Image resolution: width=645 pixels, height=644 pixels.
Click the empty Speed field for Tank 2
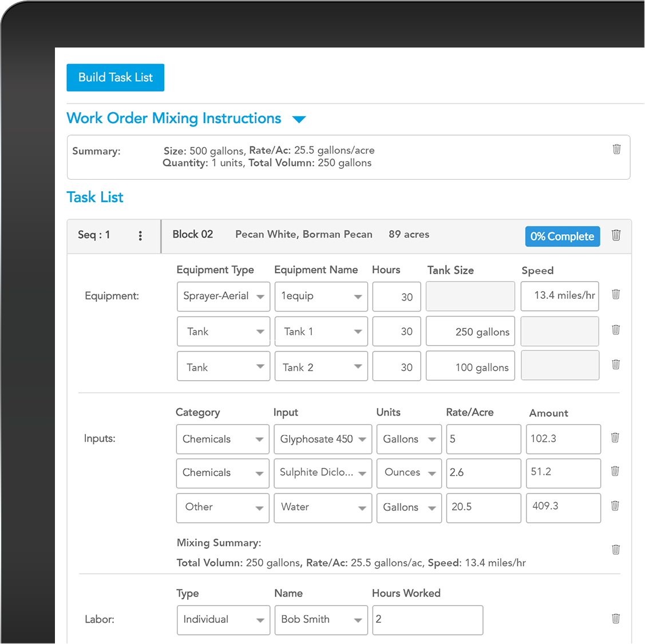tap(560, 365)
